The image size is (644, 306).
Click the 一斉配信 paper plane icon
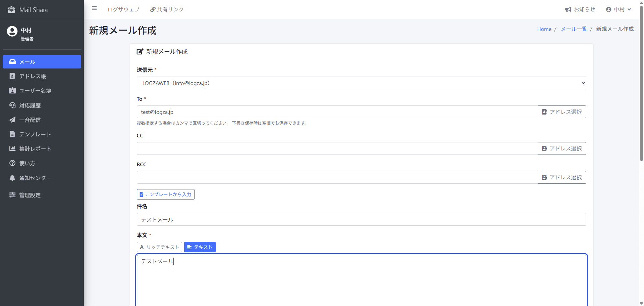click(x=12, y=120)
